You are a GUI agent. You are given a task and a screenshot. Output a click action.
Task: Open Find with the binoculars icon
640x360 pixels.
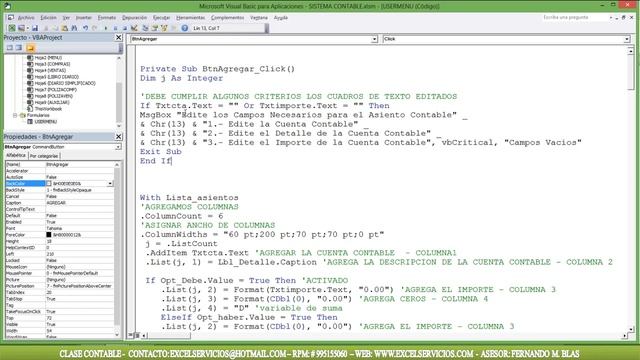coord(74,28)
